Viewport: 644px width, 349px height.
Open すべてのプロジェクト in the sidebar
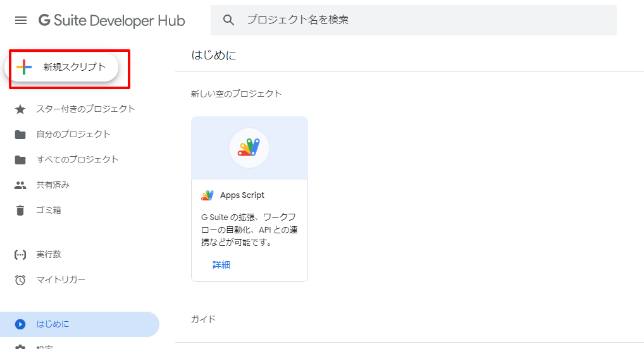(x=77, y=160)
